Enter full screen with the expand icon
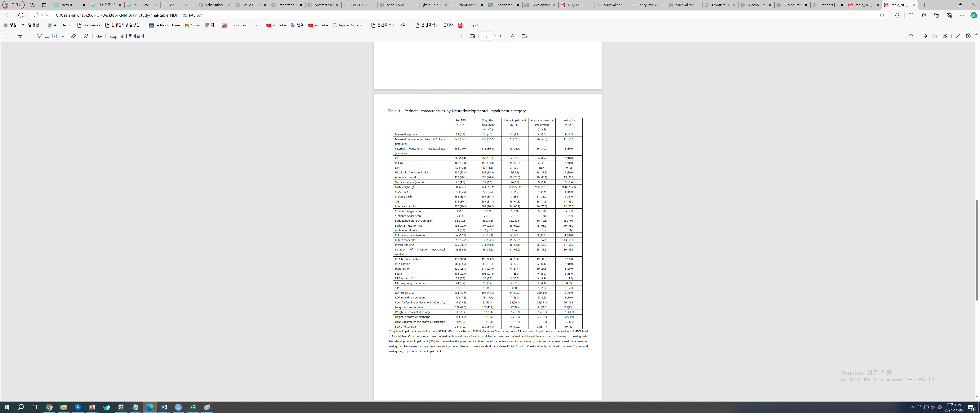 pyautogui.click(x=958, y=36)
